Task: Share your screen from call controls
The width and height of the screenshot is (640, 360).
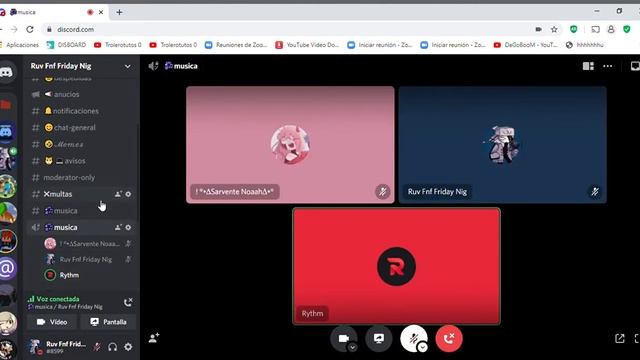Action: pyautogui.click(x=378, y=338)
